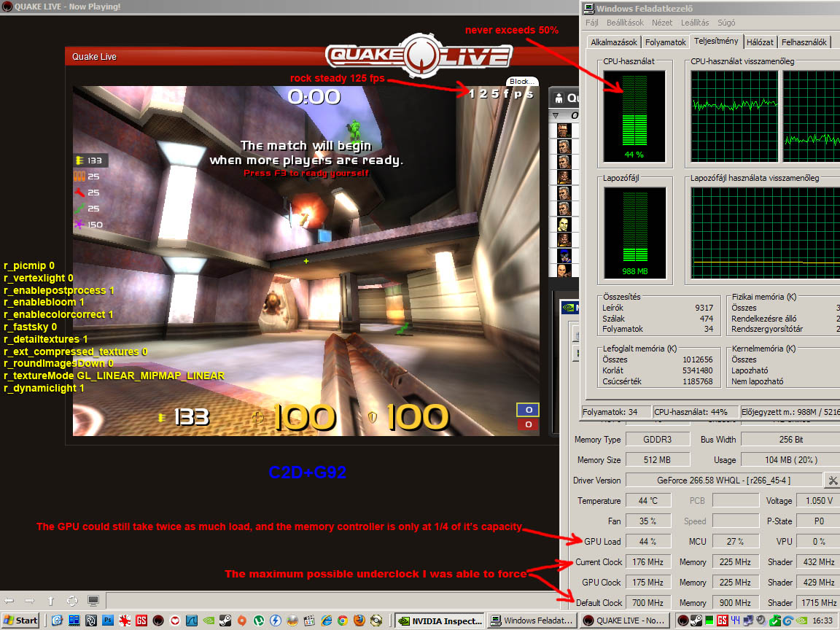Click the yellow-faced player avatar in list

564,224
